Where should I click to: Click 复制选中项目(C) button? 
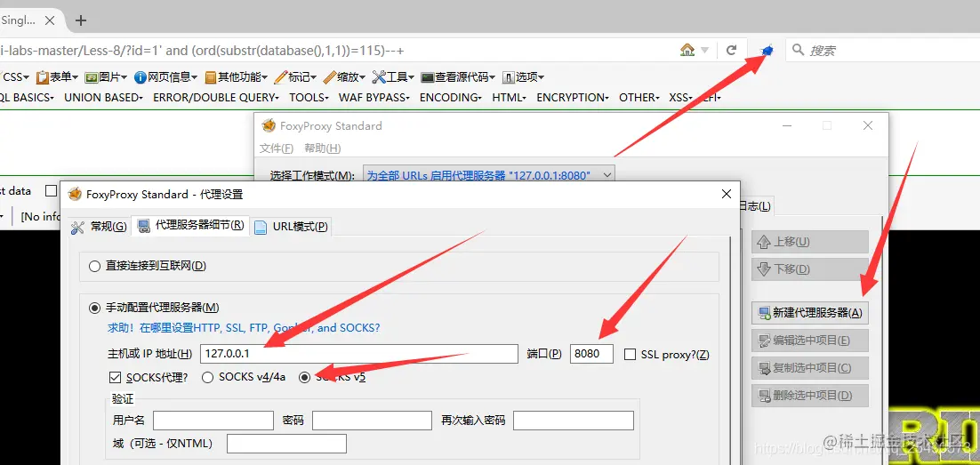point(810,368)
